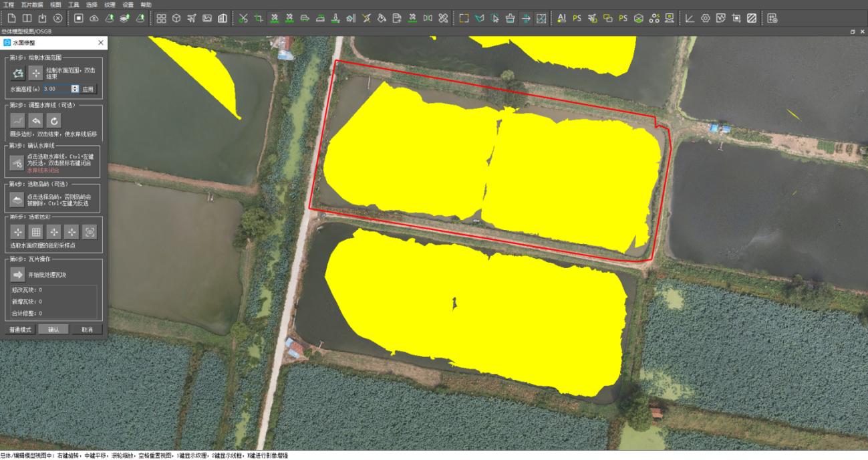Viewport: 868px width, 460px height.
Task: Select the crop tool icon
Action: [259, 18]
